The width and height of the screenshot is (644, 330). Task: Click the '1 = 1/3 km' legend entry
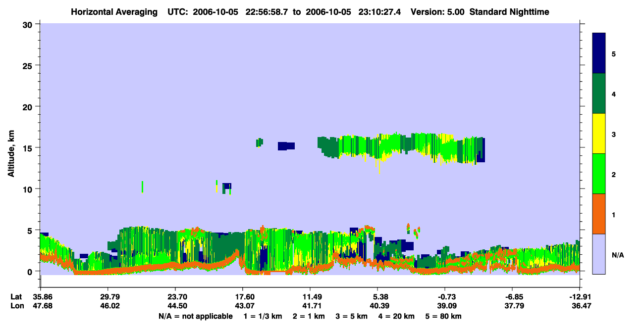coord(263,316)
